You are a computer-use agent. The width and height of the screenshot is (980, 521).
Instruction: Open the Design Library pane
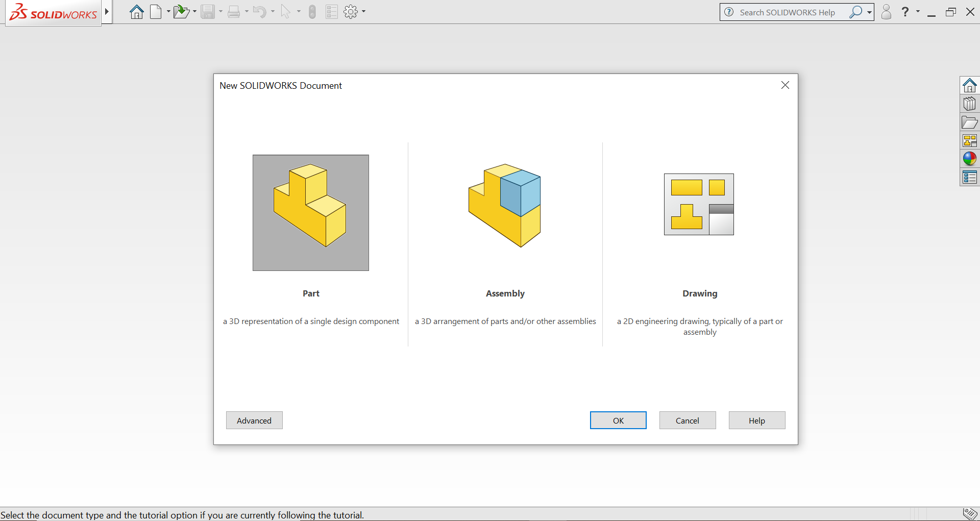[x=970, y=103]
